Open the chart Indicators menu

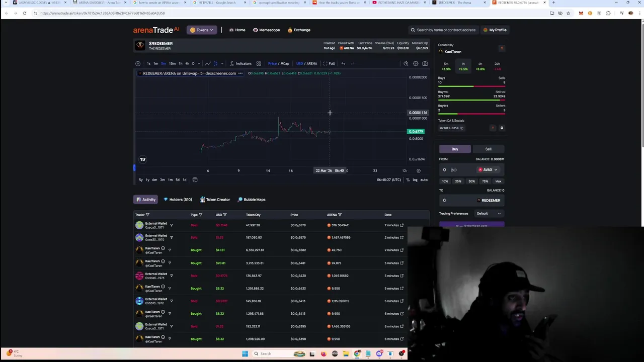(240, 63)
